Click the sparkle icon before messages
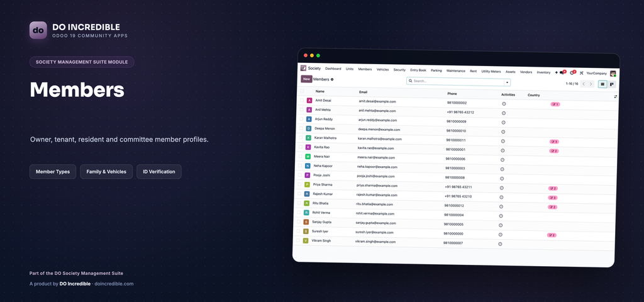 point(556,72)
